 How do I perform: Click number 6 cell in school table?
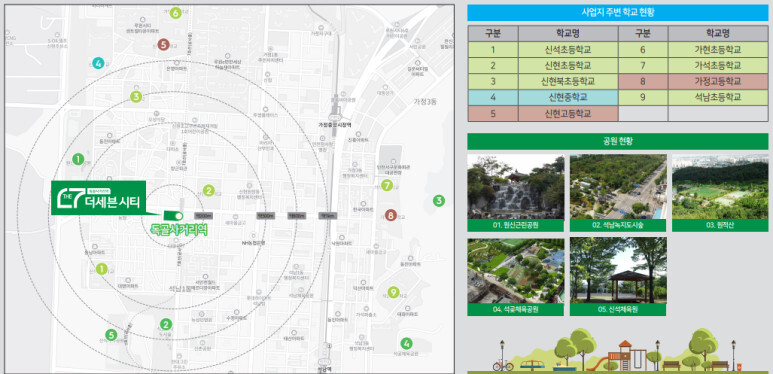[643, 50]
